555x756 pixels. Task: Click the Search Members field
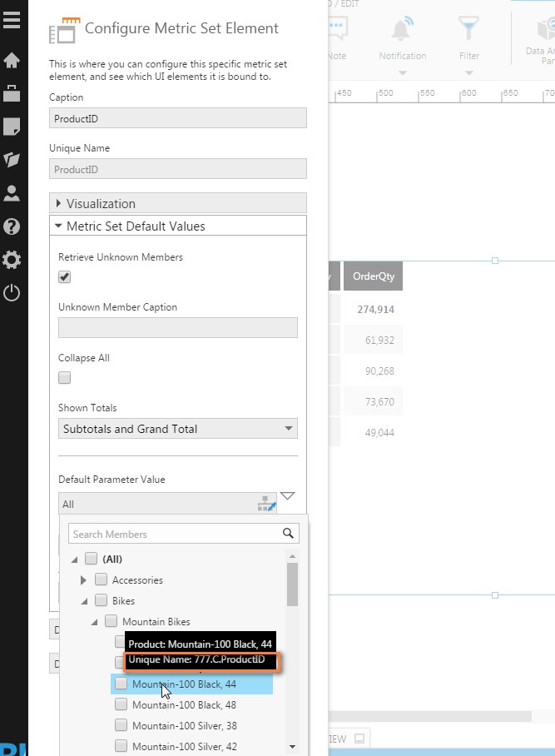tap(175, 534)
